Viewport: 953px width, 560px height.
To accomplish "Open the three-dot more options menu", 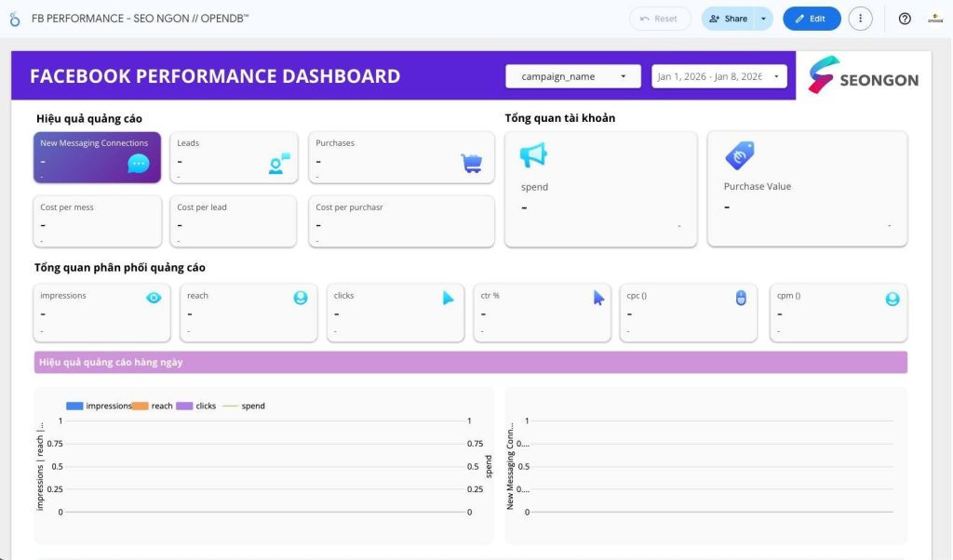I will pos(860,19).
